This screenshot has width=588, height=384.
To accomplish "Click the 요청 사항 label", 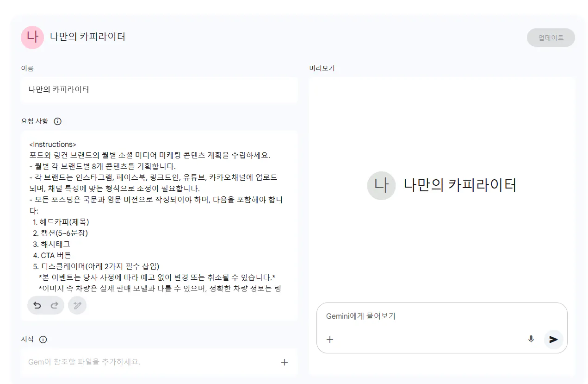I will (34, 121).
